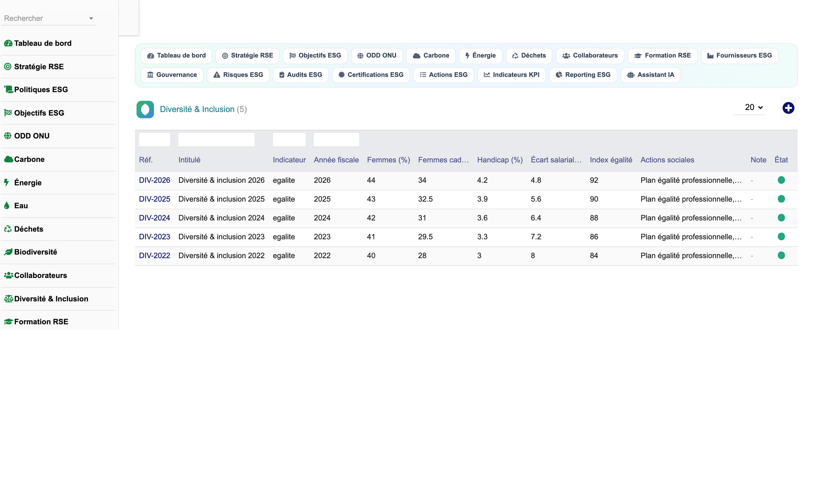Image resolution: width=815 pixels, height=504 pixels.
Task: Click the Collaborateurs sidebar people icon
Action: coord(8,275)
